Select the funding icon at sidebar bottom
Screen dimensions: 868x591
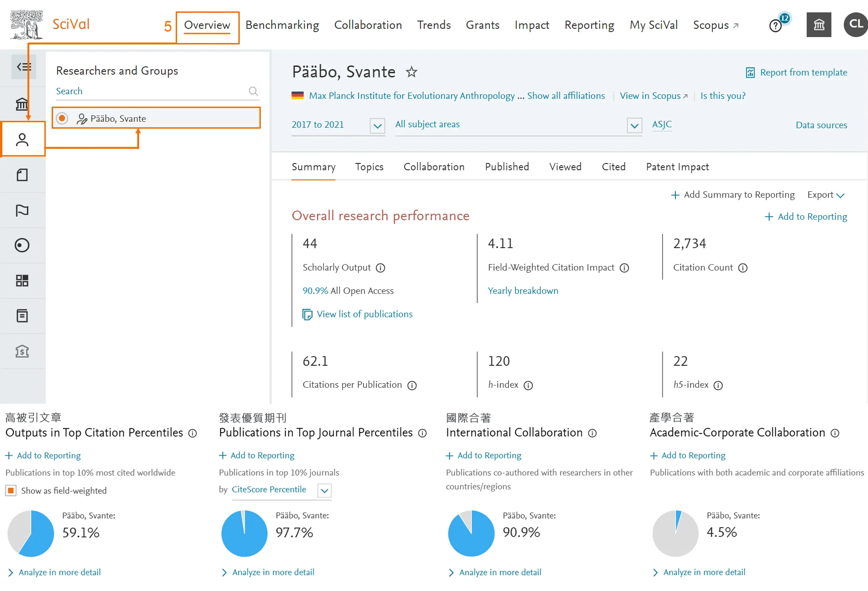tap(22, 351)
